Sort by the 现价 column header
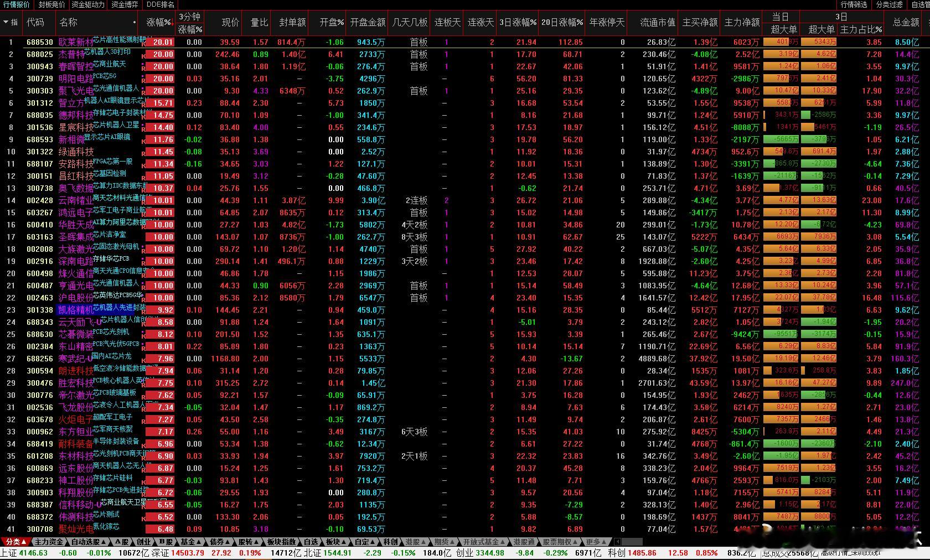Viewport: 930px width, 560px height. tap(230, 22)
